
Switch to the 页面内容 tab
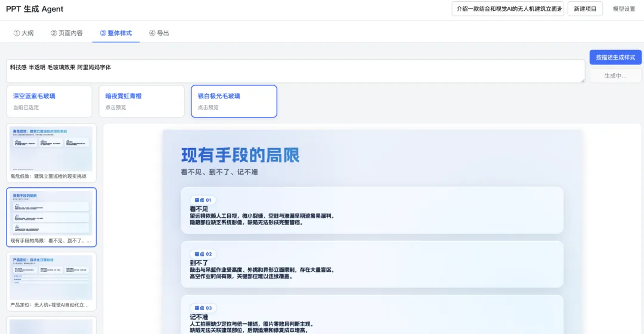point(67,33)
